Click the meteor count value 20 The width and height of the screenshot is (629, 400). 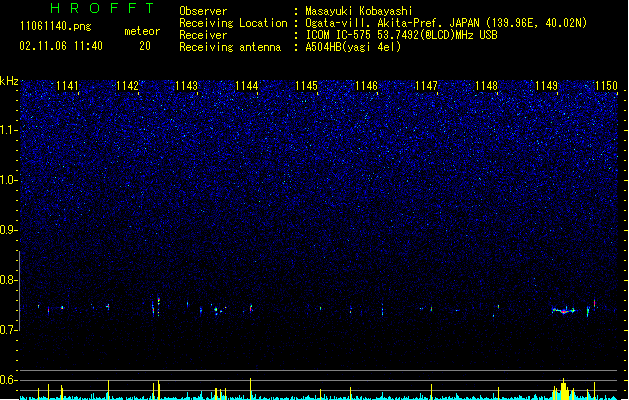point(145,46)
